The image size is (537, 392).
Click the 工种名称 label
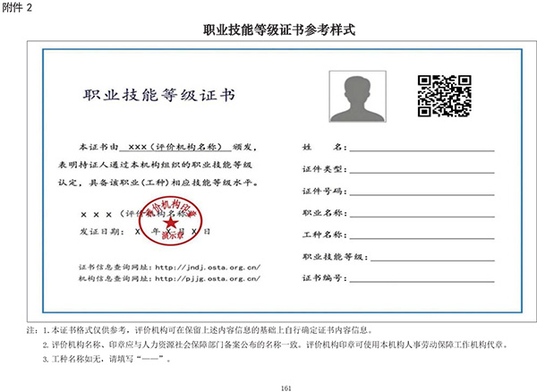(x=324, y=234)
